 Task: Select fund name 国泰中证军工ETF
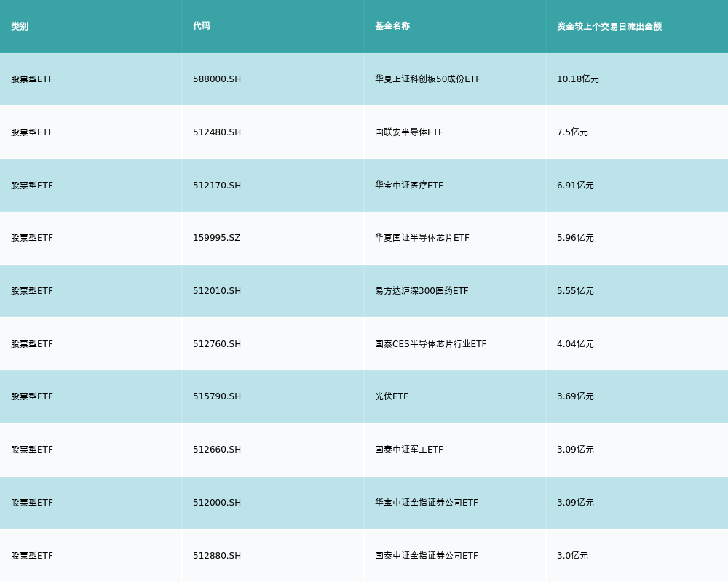click(x=409, y=450)
